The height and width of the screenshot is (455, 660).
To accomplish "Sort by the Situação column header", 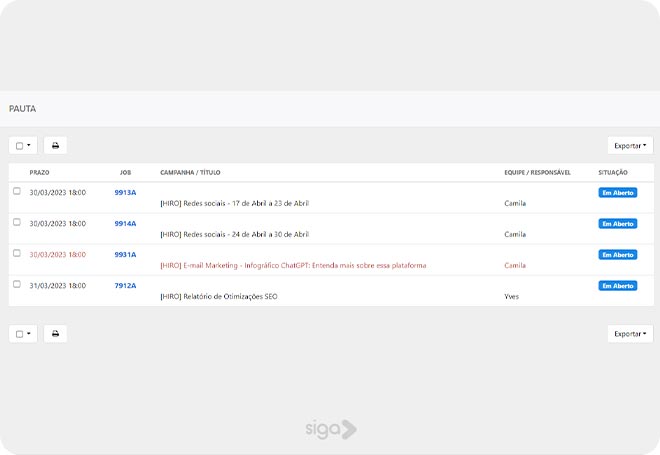I will (x=613, y=172).
